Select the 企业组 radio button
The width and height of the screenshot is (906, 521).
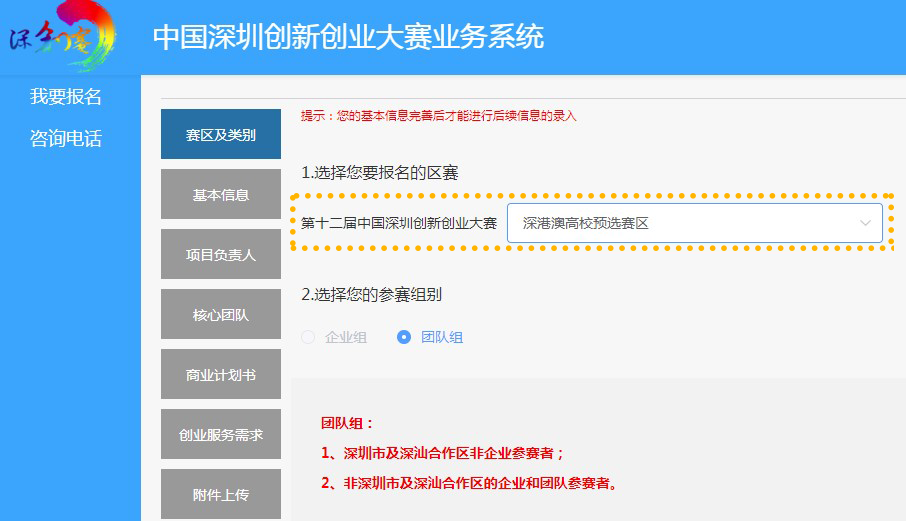pos(308,337)
